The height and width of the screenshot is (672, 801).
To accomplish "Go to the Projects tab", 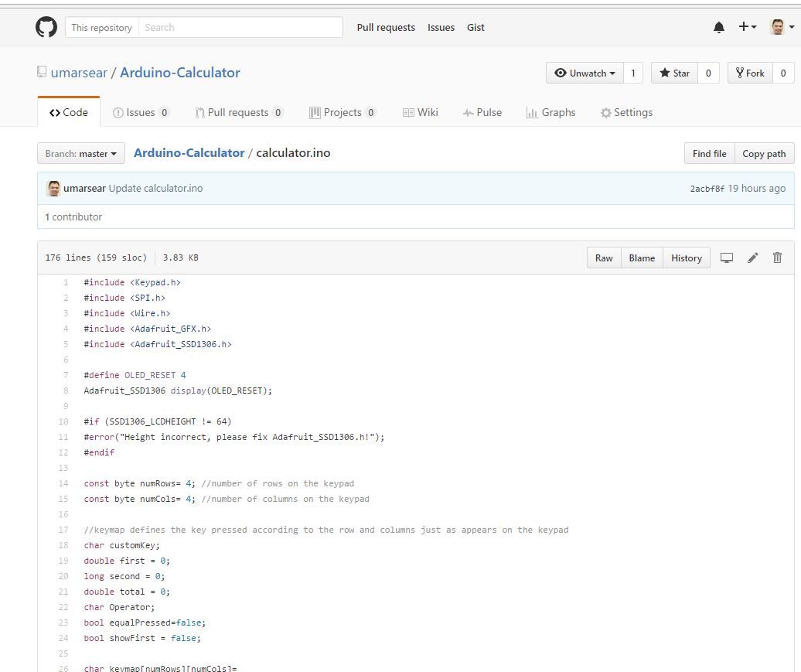I will (x=343, y=112).
